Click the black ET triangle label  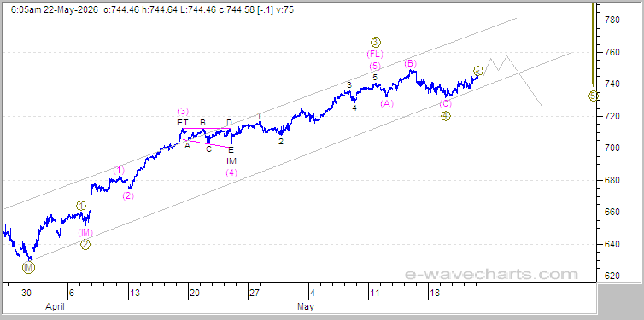click(183, 122)
